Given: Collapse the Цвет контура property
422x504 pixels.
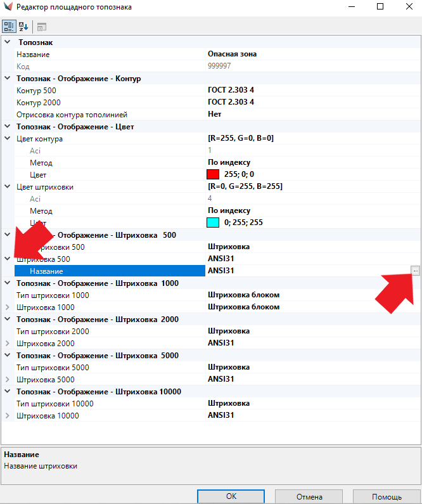Looking at the screenshot, I should (x=8, y=138).
